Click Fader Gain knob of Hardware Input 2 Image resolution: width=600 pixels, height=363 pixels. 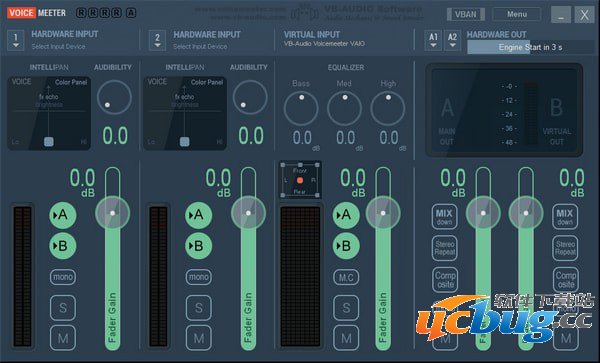248,213
